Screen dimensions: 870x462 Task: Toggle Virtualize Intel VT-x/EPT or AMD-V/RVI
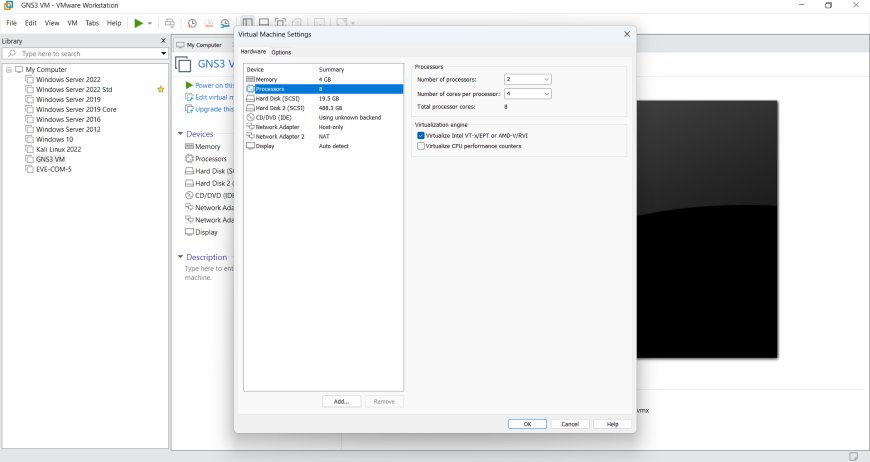coord(421,135)
